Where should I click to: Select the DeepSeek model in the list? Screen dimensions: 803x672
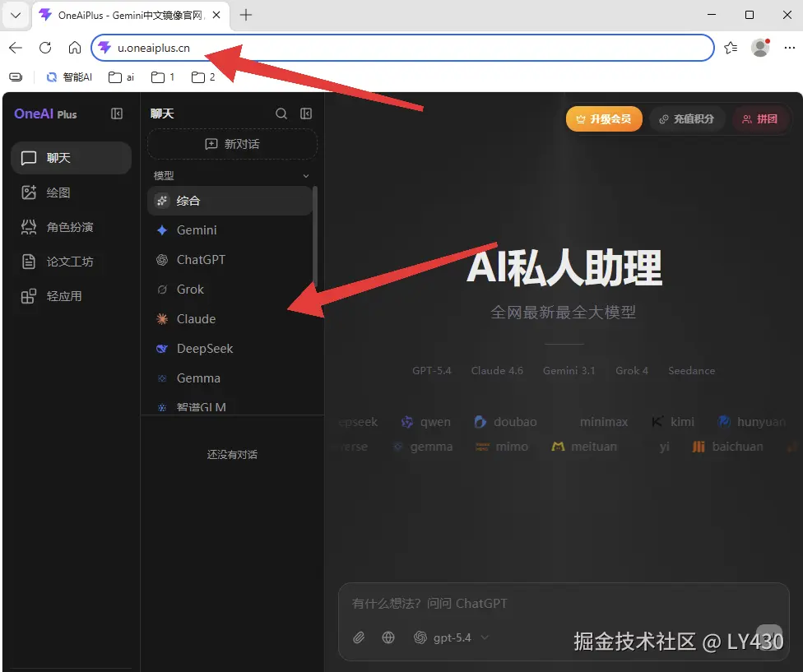(203, 348)
